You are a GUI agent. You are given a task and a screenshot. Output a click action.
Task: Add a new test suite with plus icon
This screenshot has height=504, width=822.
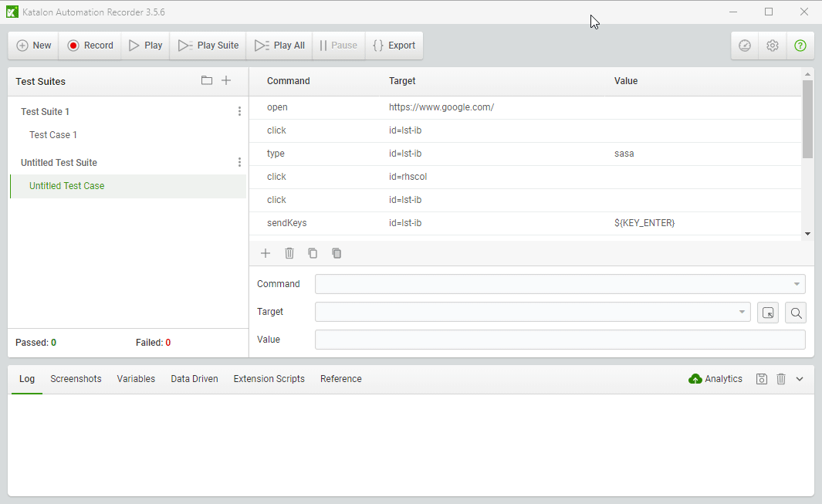[226, 80]
